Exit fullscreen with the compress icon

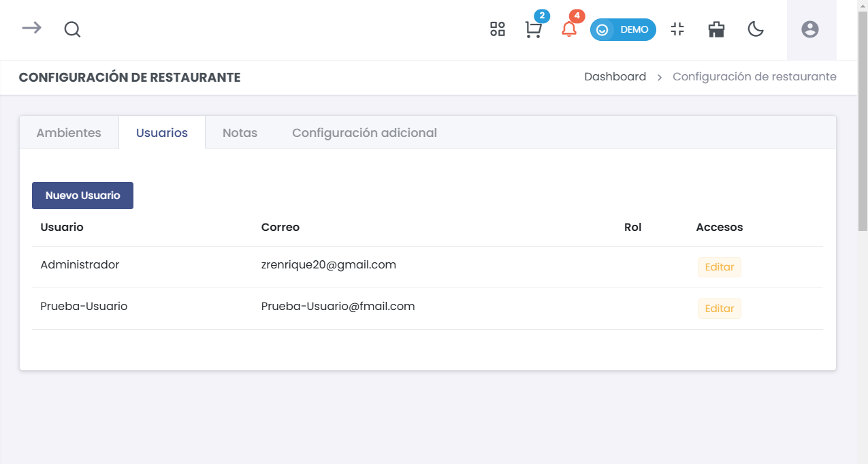[677, 29]
